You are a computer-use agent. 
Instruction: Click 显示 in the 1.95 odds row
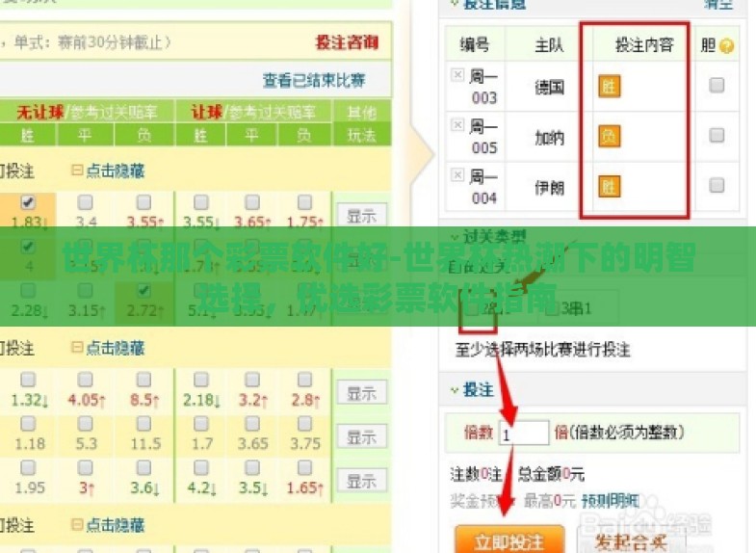[x=361, y=481]
